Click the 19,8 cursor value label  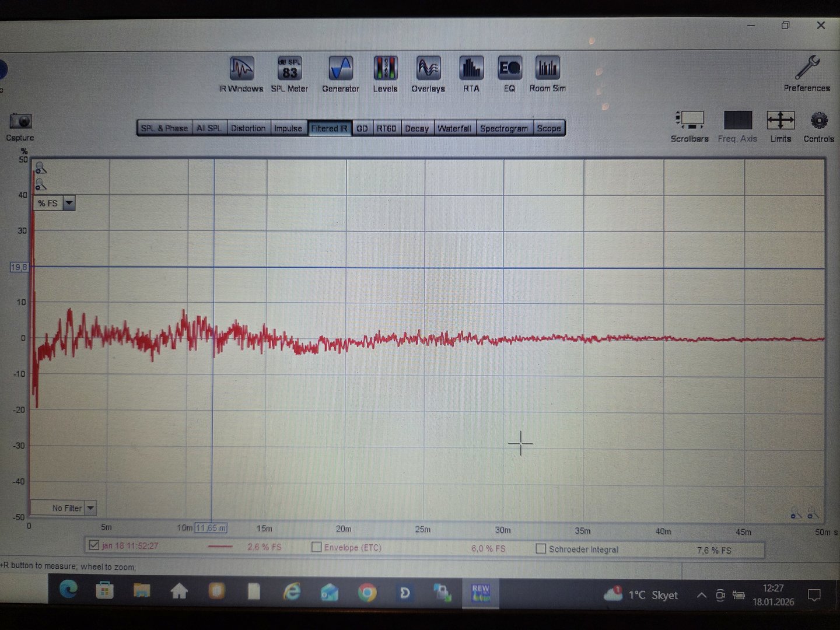(19, 267)
